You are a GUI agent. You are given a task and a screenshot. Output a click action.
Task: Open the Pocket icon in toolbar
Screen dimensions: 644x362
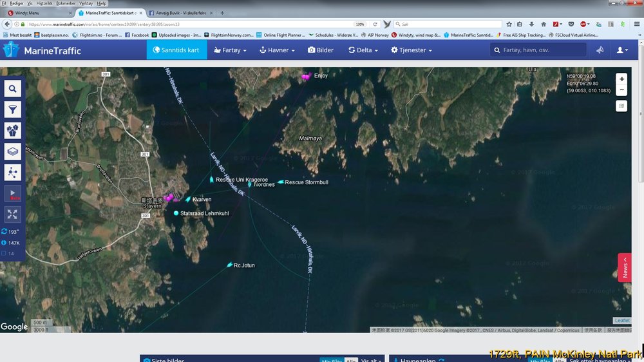click(x=571, y=24)
